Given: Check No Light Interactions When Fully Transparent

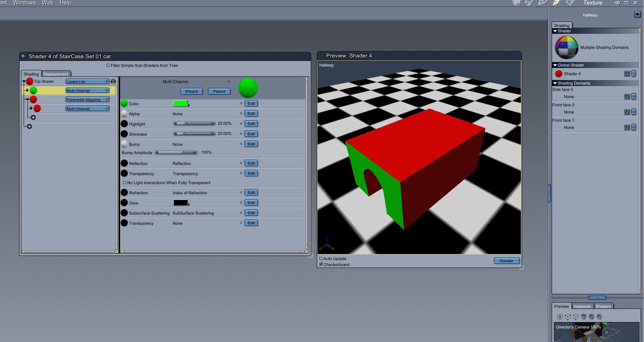Looking at the screenshot, I should 124,183.
